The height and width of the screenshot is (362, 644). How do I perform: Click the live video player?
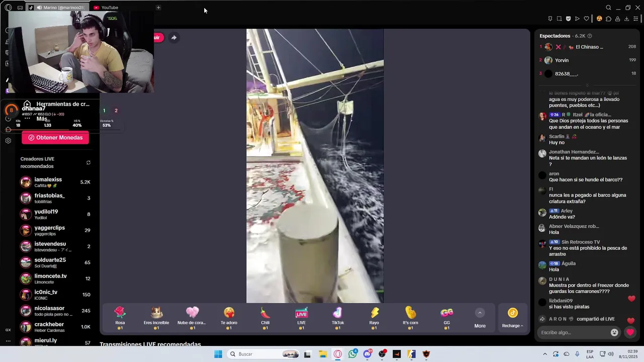[x=315, y=166]
